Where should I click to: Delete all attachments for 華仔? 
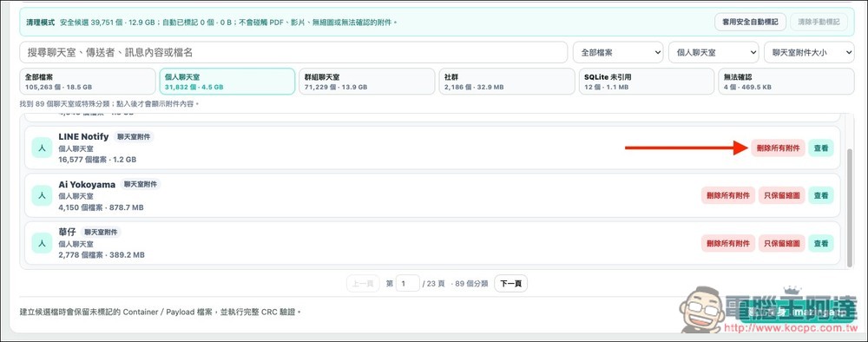tap(728, 244)
